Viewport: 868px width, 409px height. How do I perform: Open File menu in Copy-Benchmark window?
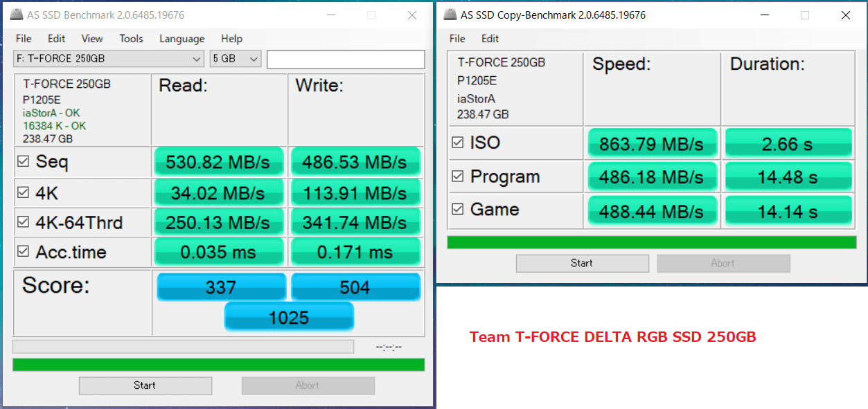(457, 39)
